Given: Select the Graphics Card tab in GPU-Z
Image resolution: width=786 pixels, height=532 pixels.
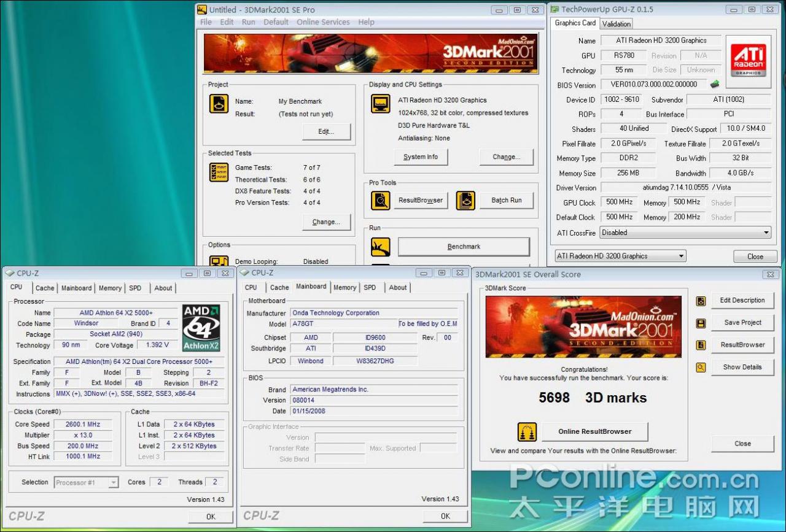Looking at the screenshot, I should (575, 23).
